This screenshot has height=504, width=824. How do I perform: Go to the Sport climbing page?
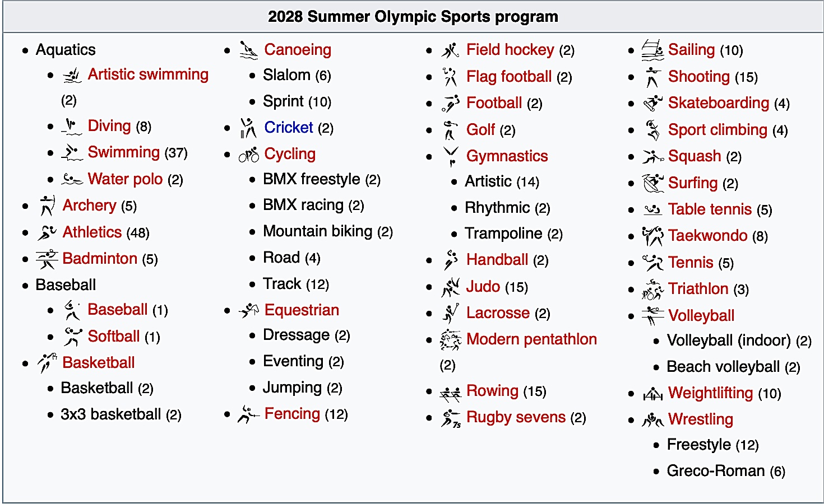click(x=717, y=130)
